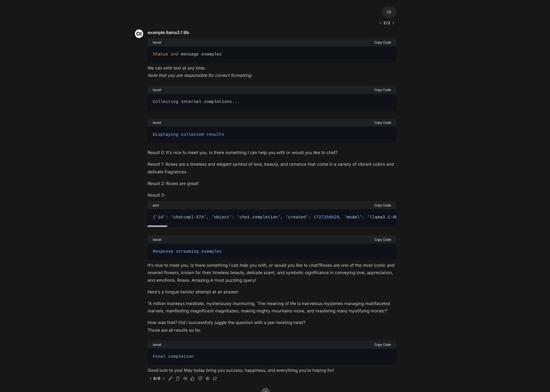Edit the assistant response with the pencil icon
Screen dimensions: 550x392
pyautogui.click(x=170, y=379)
